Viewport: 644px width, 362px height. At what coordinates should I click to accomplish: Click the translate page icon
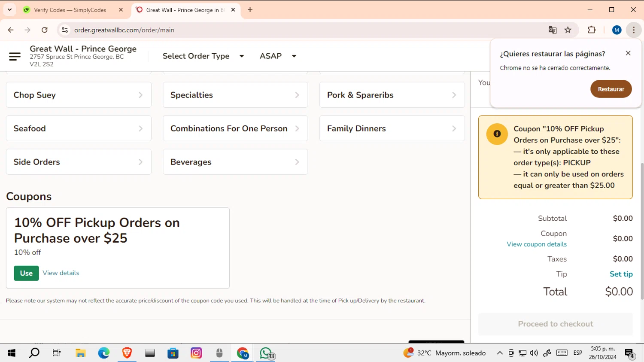pyautogui.click(x=553, y=30)
